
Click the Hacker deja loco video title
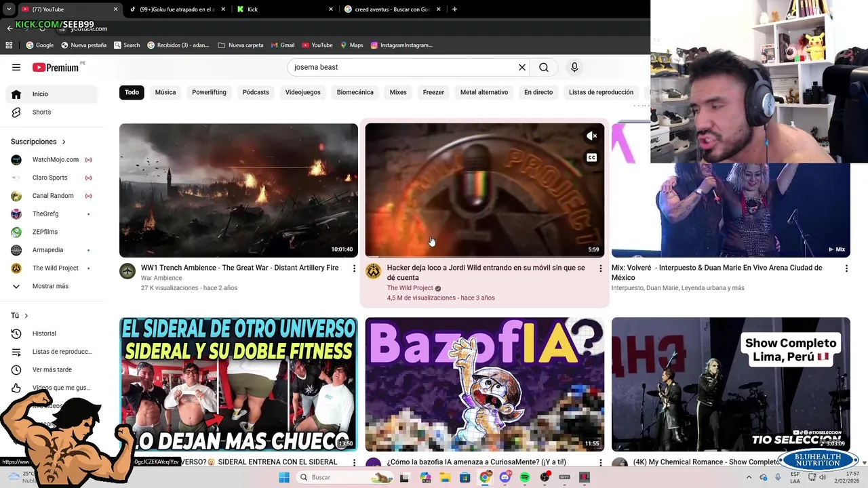click(486, 272)
